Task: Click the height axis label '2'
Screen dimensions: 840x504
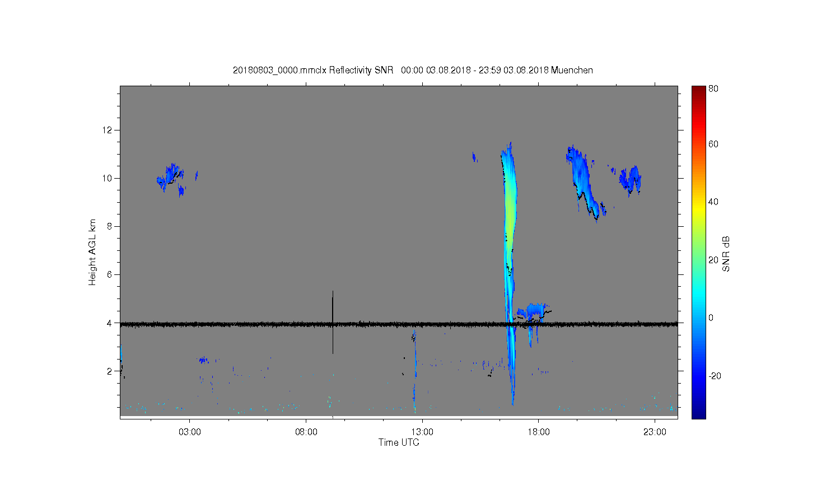Action: (110, 371)
